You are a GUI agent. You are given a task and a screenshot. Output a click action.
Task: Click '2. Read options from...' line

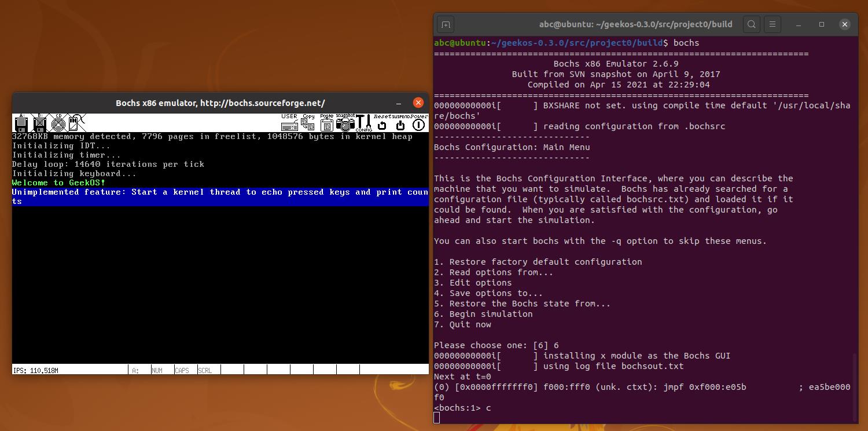point(494,272)
